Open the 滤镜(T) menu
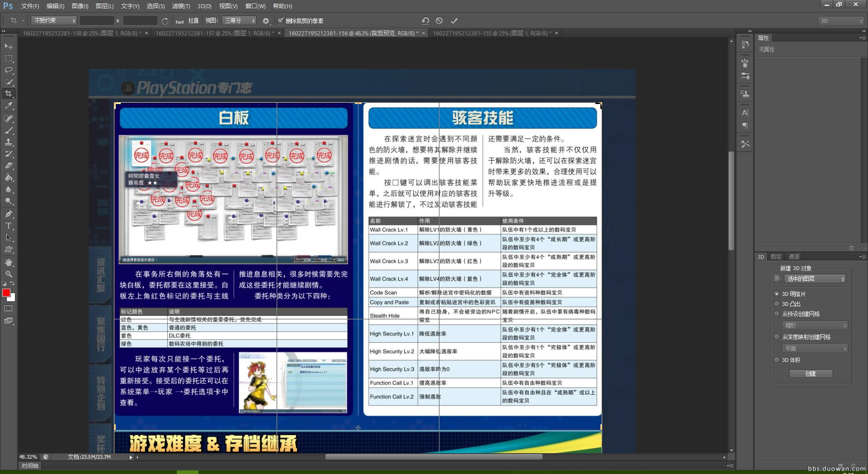 [181, 6]
